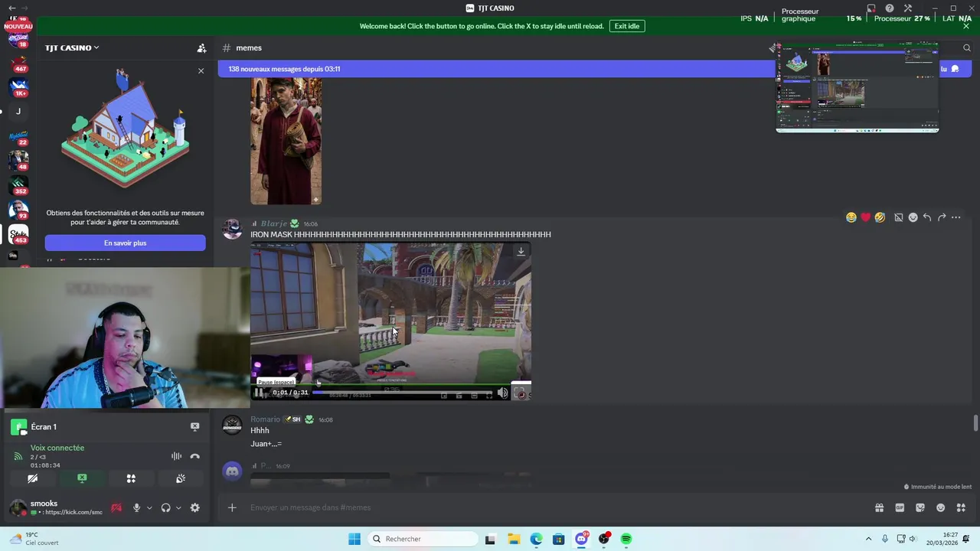Forward Blarje's message arrow icon
Image resolution: width=980 pixels, height=551 pixels.
(942, 217)
